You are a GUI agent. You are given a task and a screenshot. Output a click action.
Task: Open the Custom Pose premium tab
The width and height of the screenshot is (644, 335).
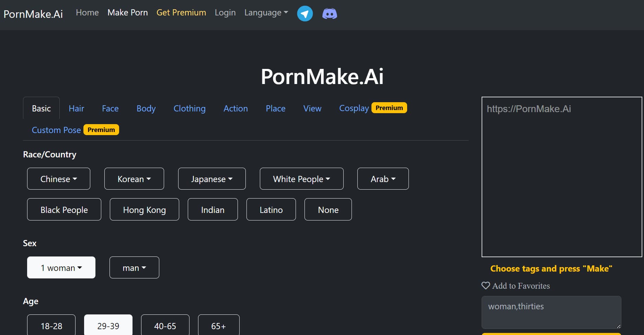[75, 130]
